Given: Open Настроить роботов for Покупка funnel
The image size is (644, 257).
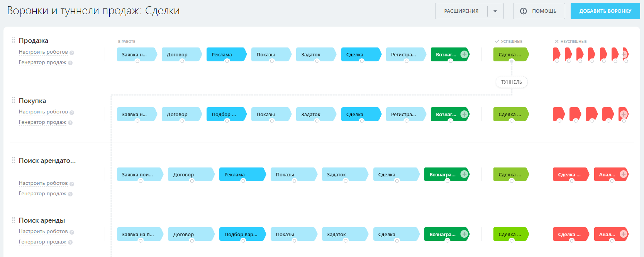Looking at the screenshot, I should pos(43,112).
